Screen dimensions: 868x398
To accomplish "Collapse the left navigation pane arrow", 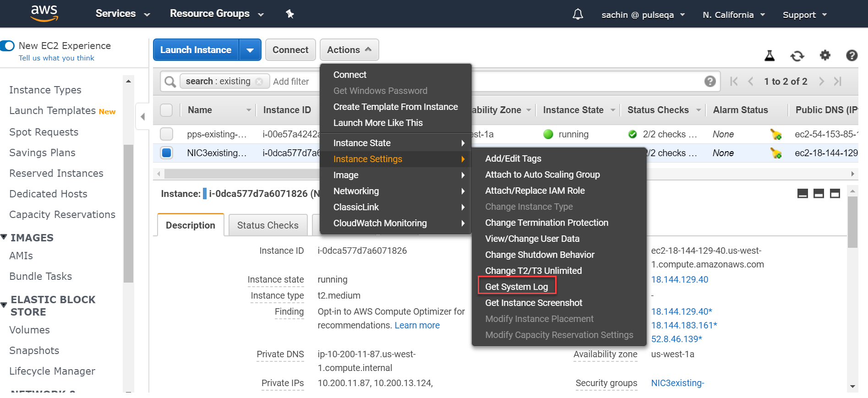I will pos(142,117).
